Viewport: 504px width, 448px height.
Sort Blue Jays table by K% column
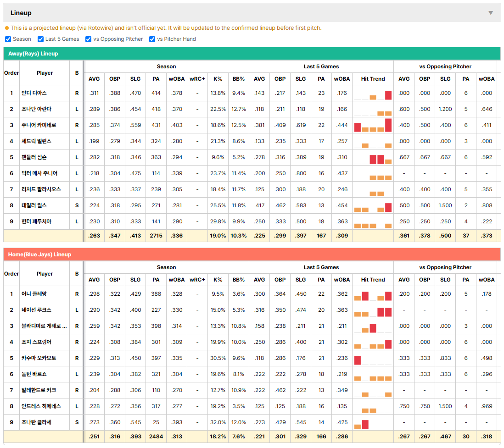(218, 280)
